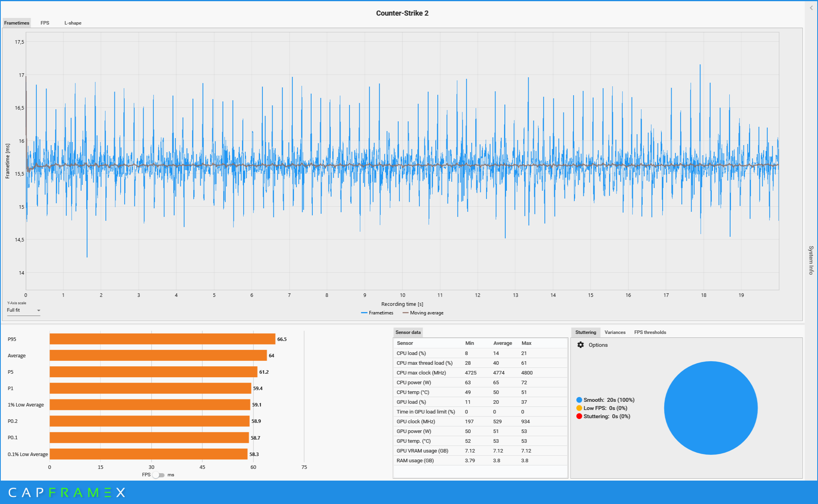Expand the System Info side panel
The width and height of the screenshot is (818, 504).
coord(811,260)
